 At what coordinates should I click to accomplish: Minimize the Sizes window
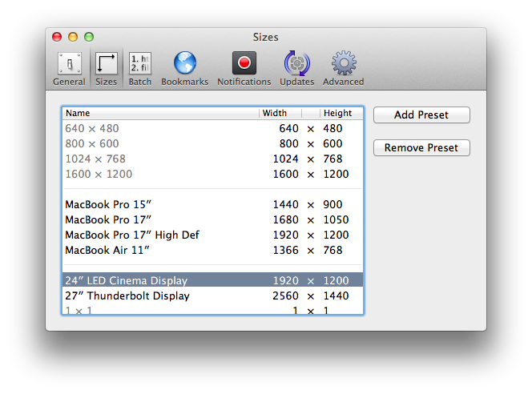(x=73, y=37)
